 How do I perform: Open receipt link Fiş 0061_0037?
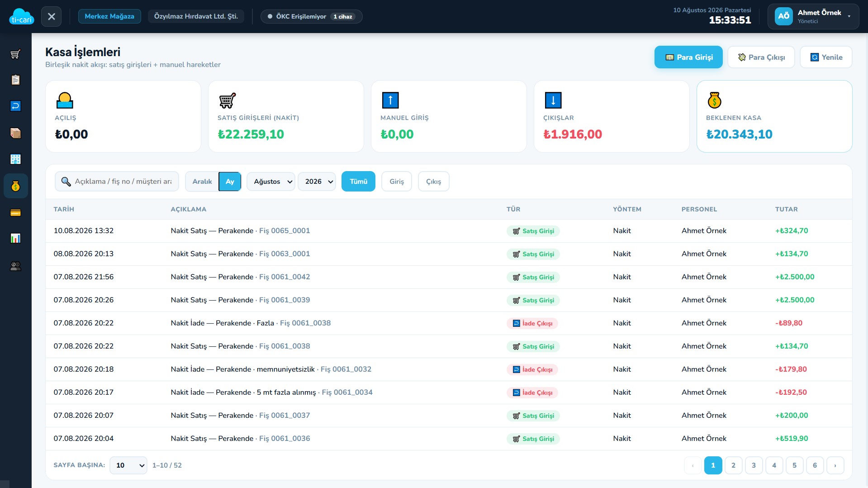point(285,416)
